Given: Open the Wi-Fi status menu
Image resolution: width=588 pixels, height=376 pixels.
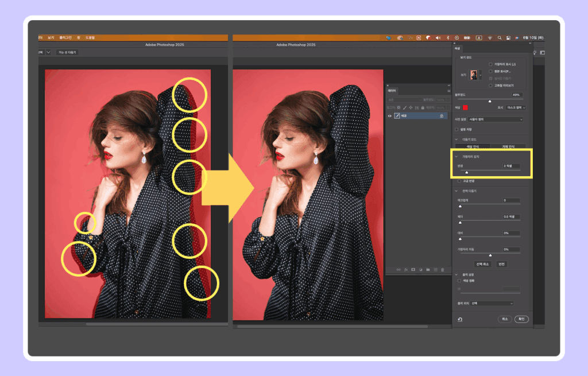Looking at the screenshot, I should point(490,38).
